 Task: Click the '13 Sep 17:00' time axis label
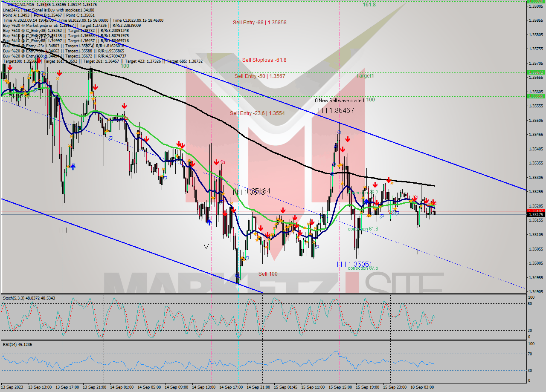point(67,387)
